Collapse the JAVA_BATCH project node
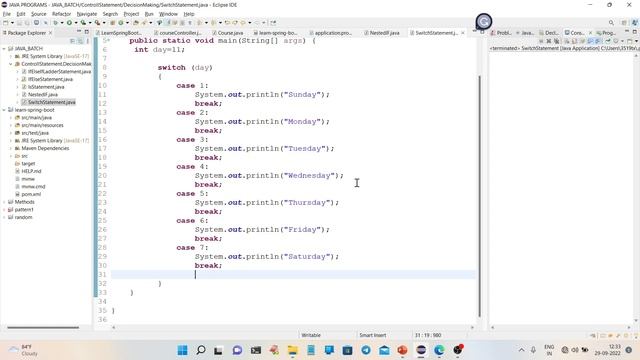Screen dimensions: 640x360 coord(4,49)
